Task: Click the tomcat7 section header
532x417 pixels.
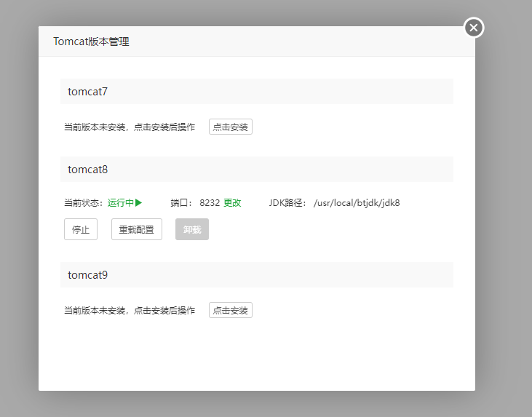Action: pos(257,92)
